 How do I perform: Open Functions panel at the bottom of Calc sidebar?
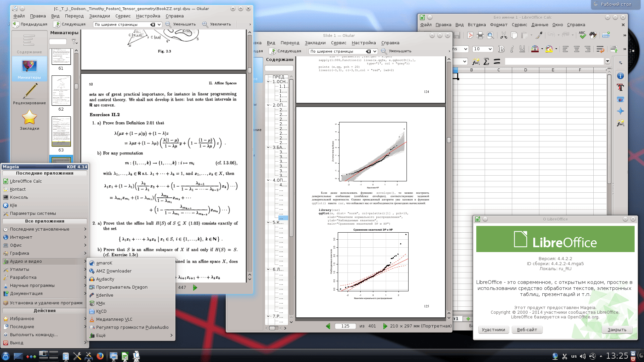621,123
